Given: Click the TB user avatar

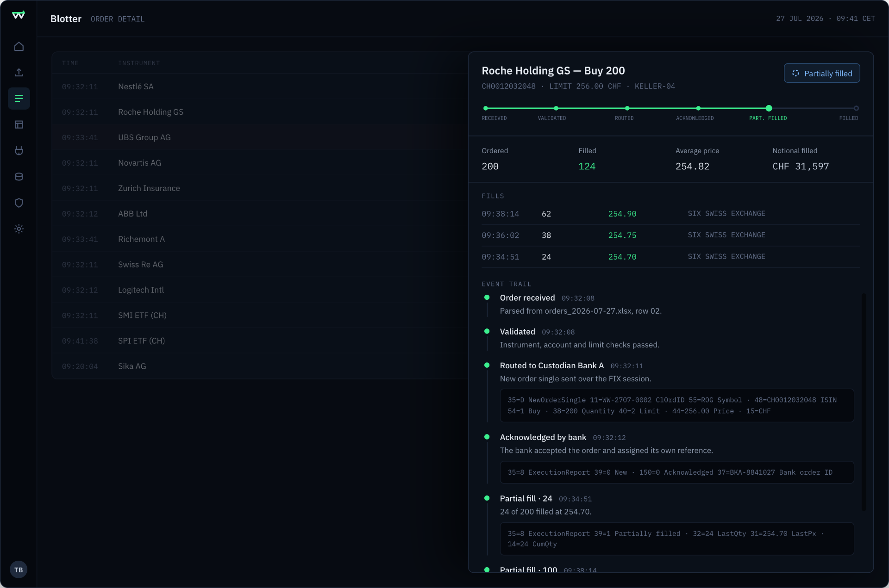Looking at the screenshot, I should (19, 569).
